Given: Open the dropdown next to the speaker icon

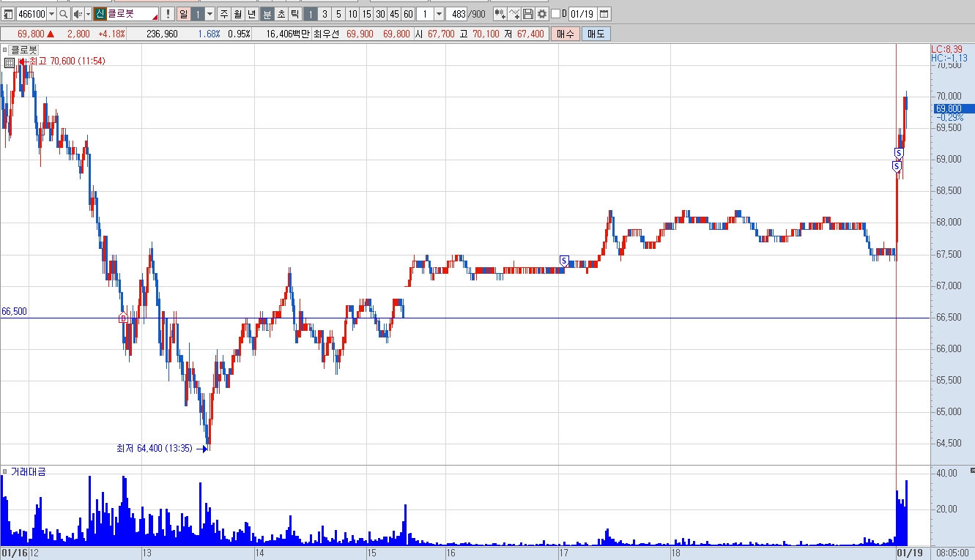Looking at the screenshot, I should click(88, 14).
